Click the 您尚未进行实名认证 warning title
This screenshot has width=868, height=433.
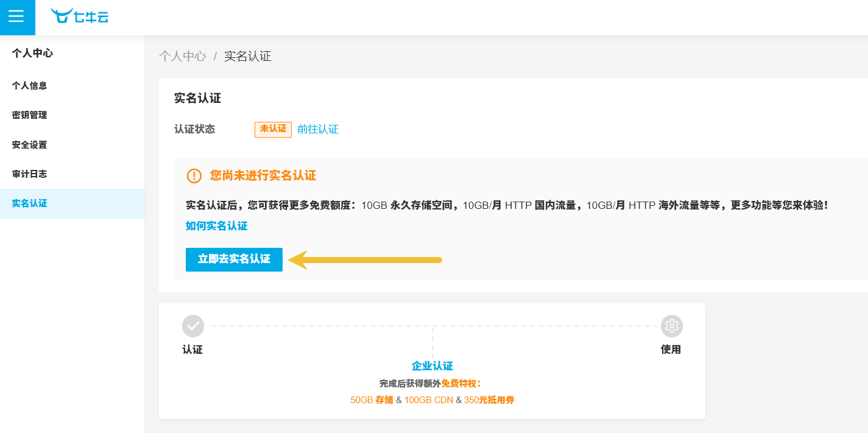[x=263, y=176]
